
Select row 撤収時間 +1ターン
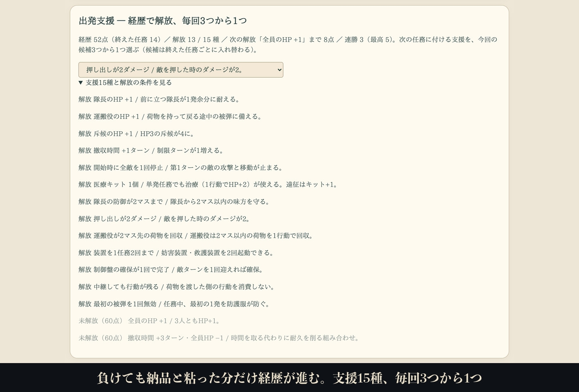(152, 151)
